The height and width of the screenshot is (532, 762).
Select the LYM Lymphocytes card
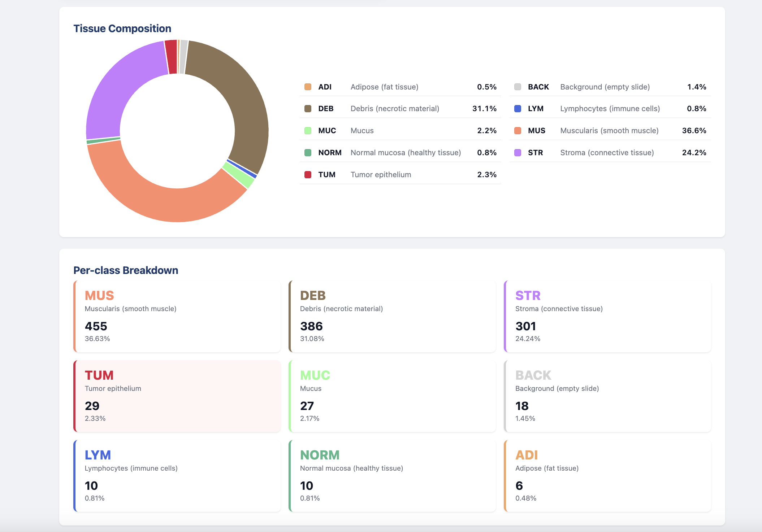pos(177,476)
